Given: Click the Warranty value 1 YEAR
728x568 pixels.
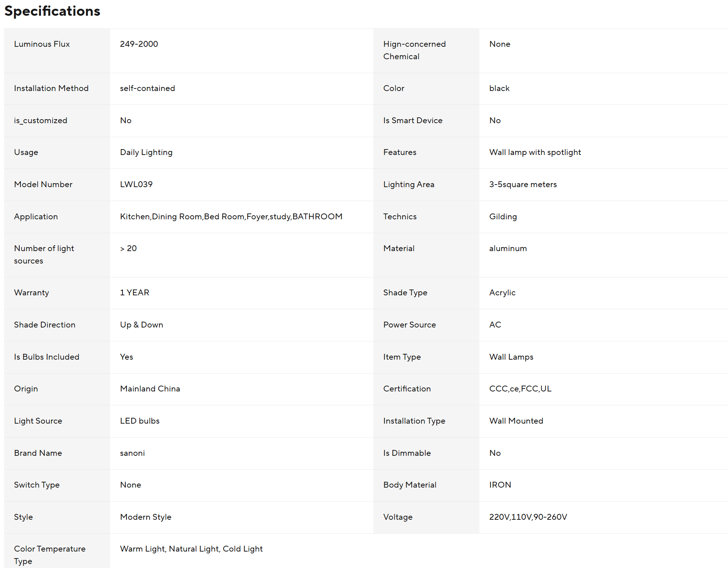Looking at the screenshot, I should pos(135,292).
